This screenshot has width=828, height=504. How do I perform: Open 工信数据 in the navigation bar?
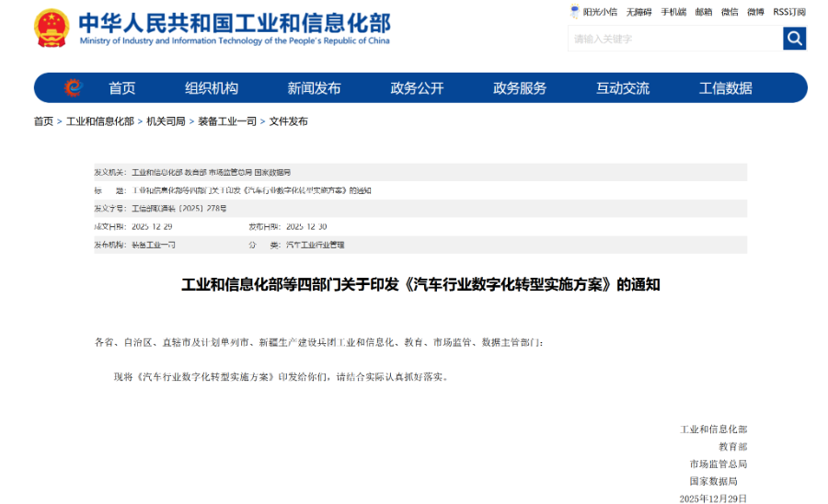[726, 88]
